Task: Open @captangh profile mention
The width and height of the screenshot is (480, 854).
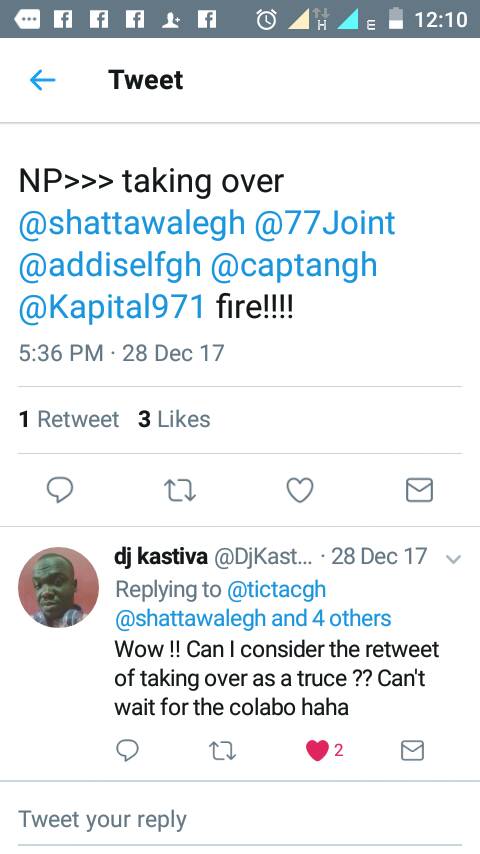Action: tap(294, 265)
